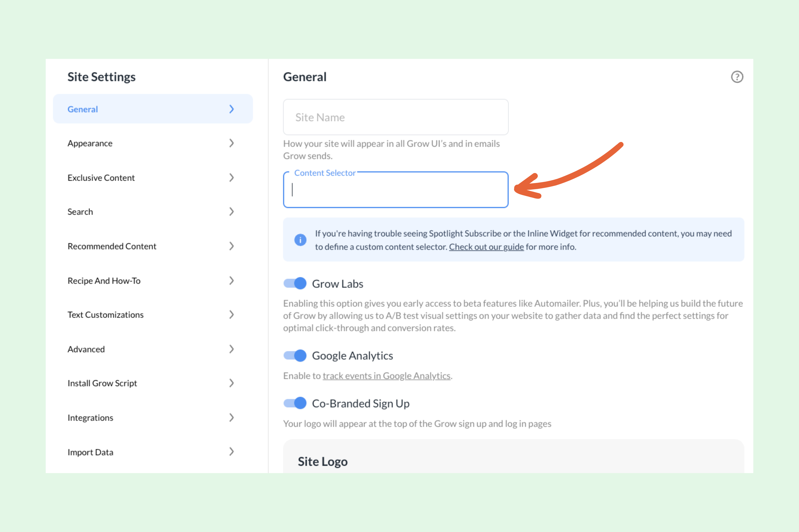799x532 pixels.
Task: Click chevron beside Import Data
Action: pyautogui.click(x=231, y=452)
